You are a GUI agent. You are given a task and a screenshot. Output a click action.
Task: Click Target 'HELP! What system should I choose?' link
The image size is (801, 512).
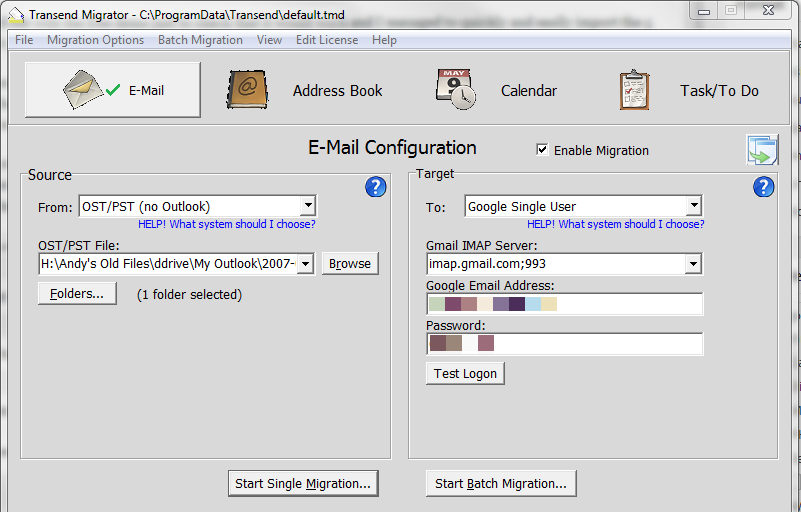(x=616, y=224)
